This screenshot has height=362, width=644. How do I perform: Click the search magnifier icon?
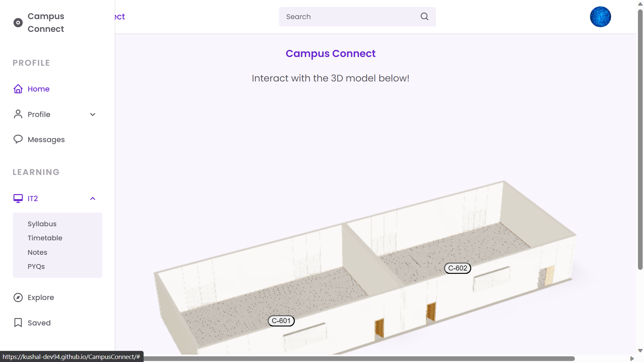(424, 16)
